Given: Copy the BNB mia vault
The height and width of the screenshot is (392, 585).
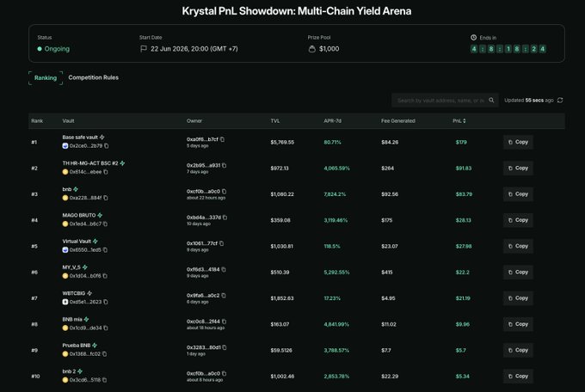Looking at the screenshot, I should 518,324.
